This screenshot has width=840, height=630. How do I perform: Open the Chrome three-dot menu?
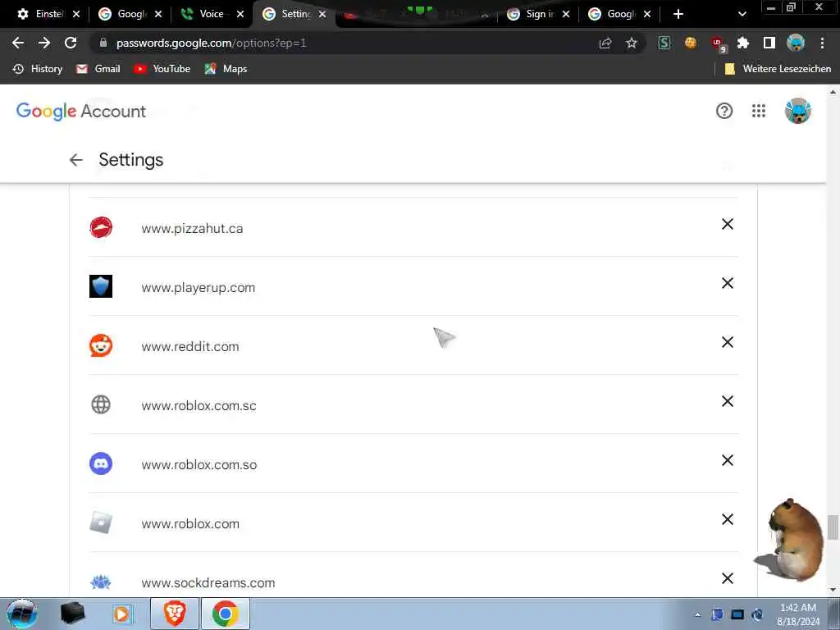point(822,43)
